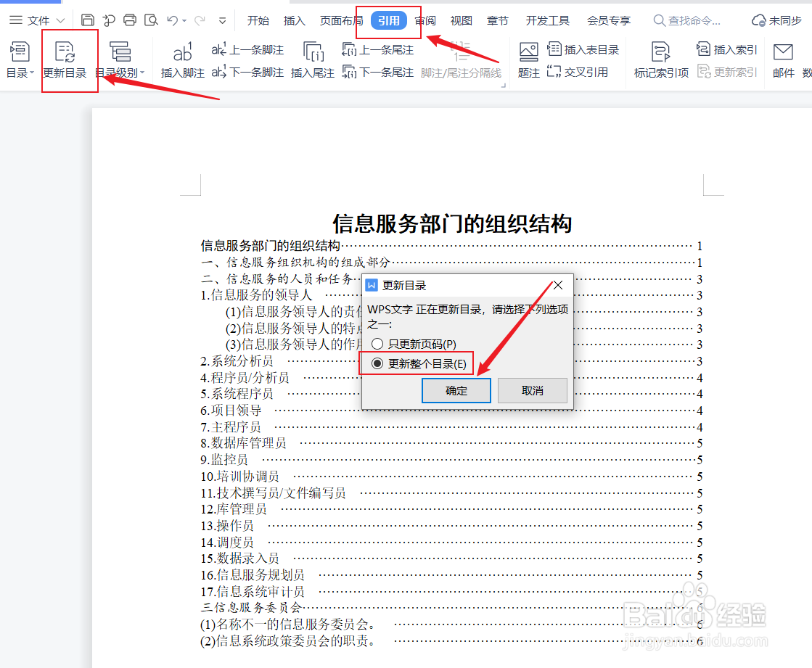812x668 pixels.
Task: Click the 确定 button in the dialog
Action: pos(456,390)
